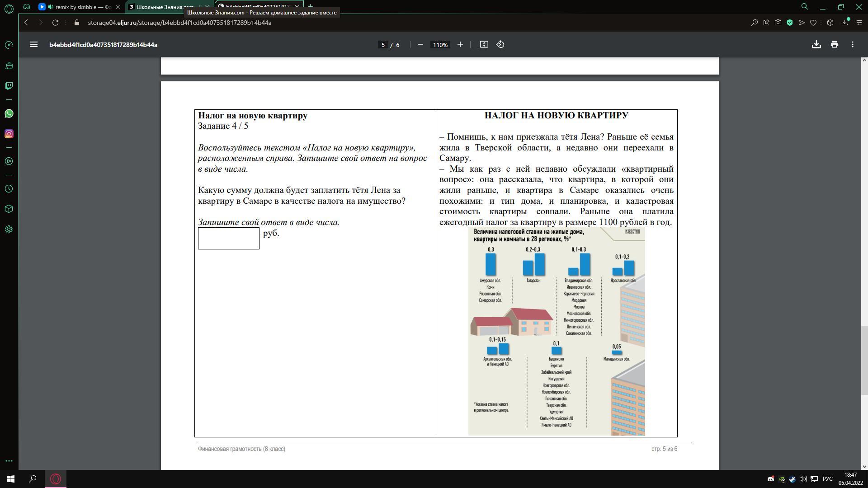Click text Задание 4 / 5
Screen dimensions: 868x488
click(223, 126)
